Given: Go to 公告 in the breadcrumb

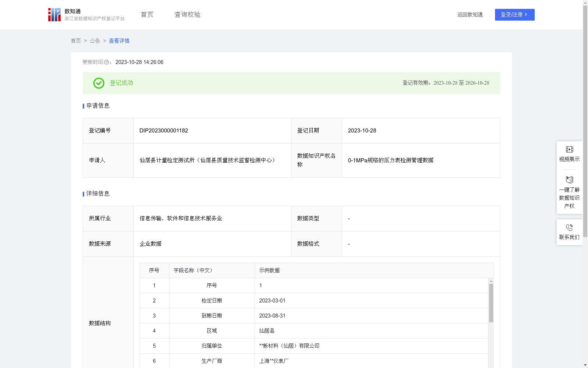Looking at the screenshot, I should tap(95, 41).
